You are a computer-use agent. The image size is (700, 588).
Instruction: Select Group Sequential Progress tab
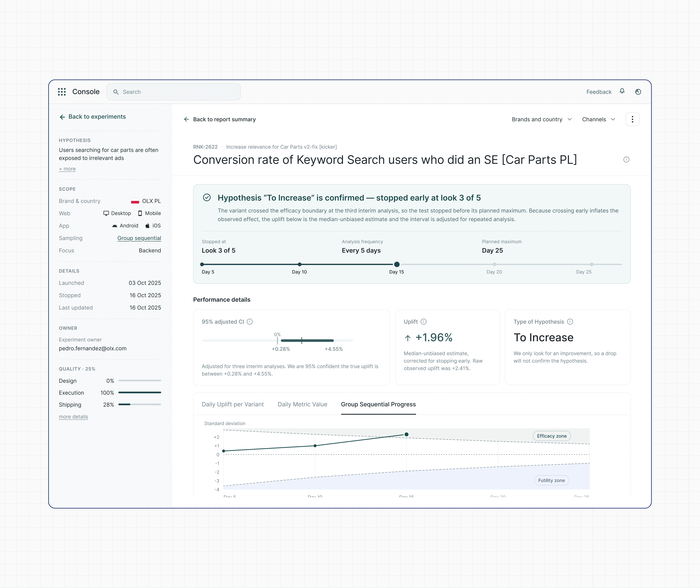coord(378,404)
